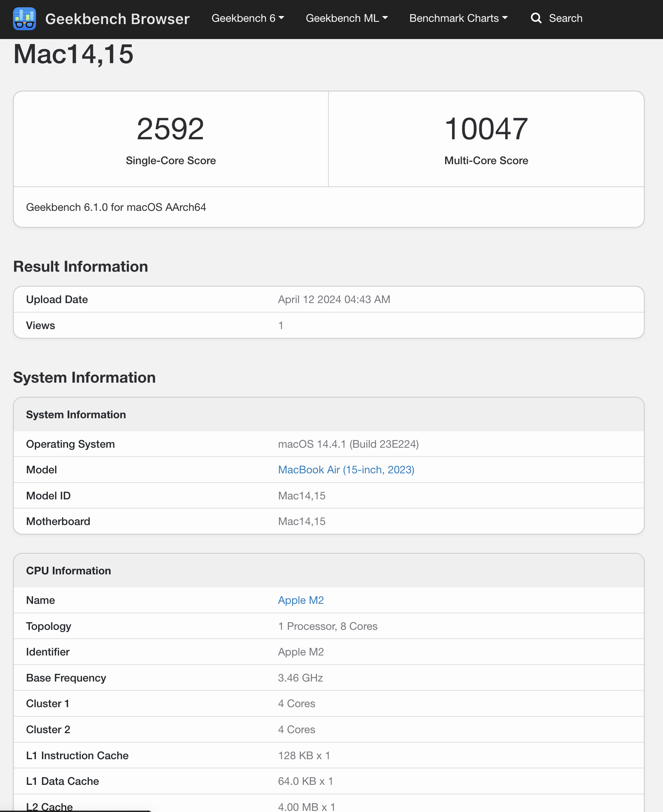Open the Apple M2 processor link

[301, 600]
